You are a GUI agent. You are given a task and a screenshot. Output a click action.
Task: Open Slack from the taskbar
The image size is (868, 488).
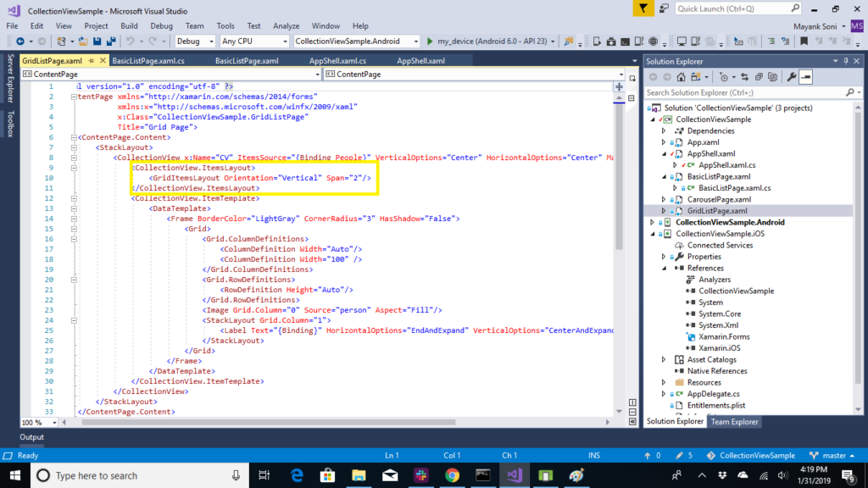tap(421, 475)
